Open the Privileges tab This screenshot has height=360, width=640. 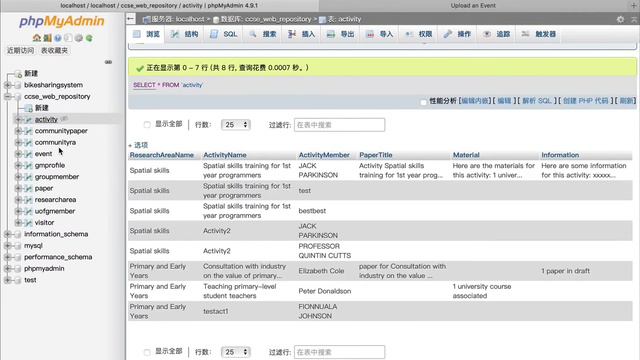coord(419,34)
